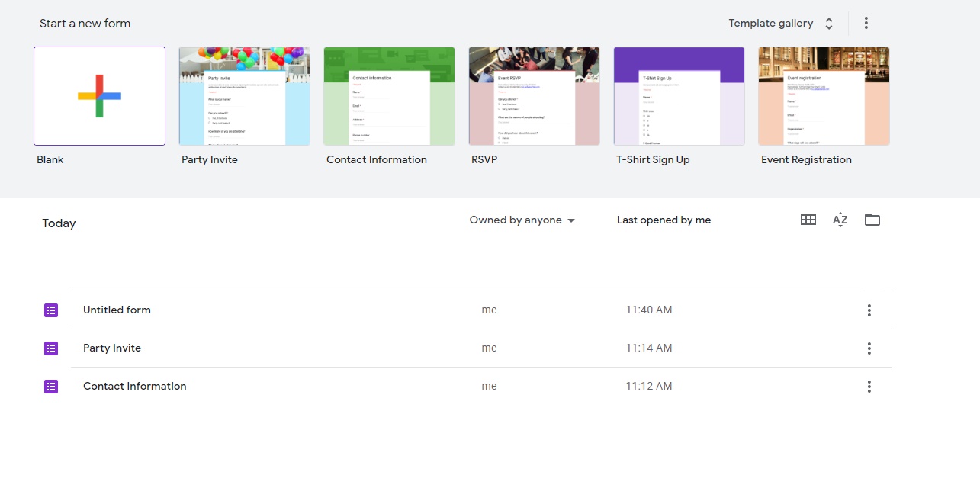Open the Contact Information template thumbnail

pos(389,96)
